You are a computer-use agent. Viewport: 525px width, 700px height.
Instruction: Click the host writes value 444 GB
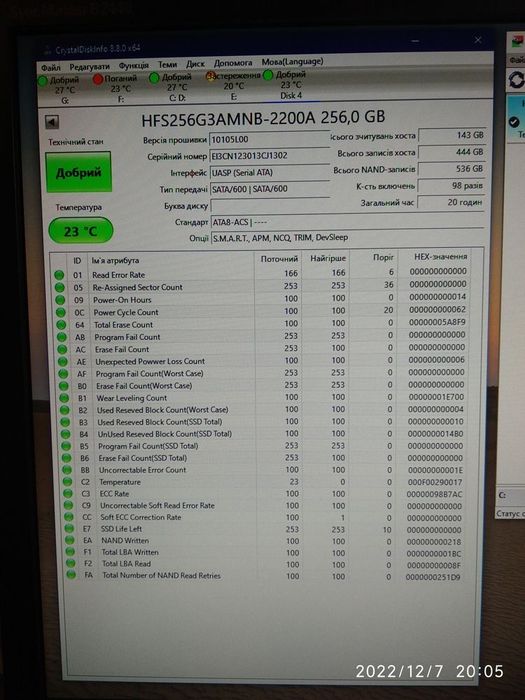point(451,152)
